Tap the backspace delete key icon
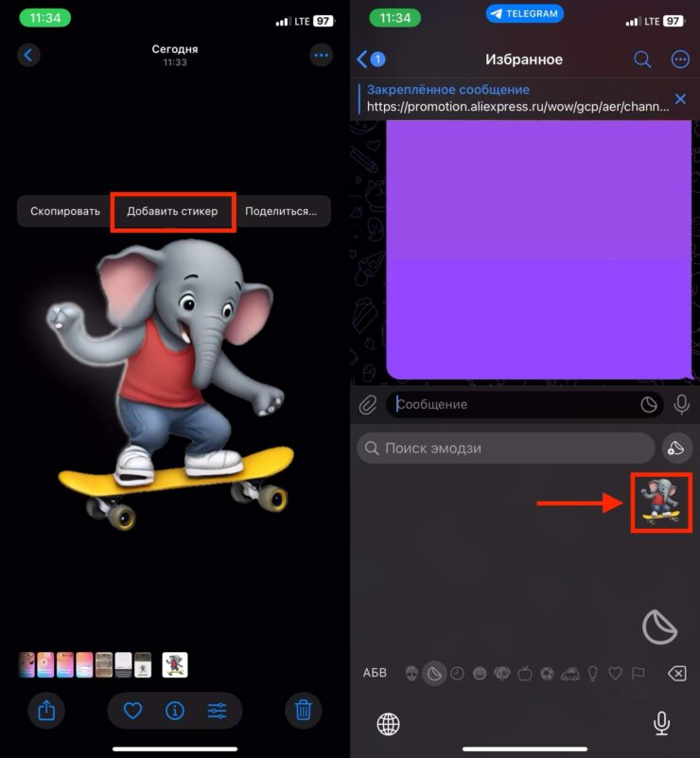700x758 pixels. pyautogui.click(x=675, y=673)
